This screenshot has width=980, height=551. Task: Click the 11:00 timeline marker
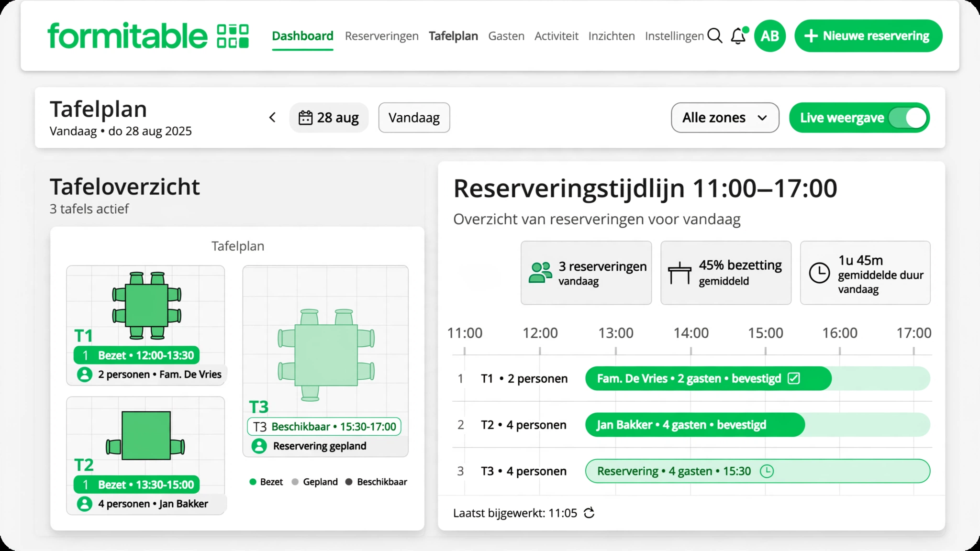point(465,333)
